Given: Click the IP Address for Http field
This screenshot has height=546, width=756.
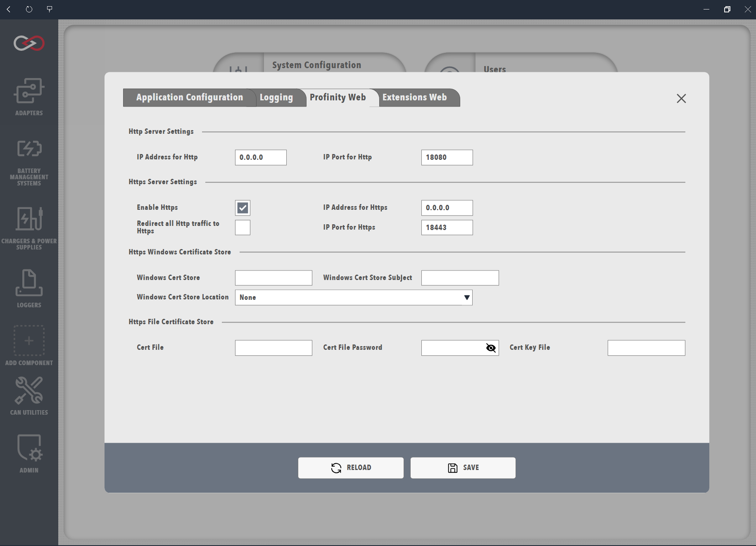Looking at the screenshot, I should 261,157.
